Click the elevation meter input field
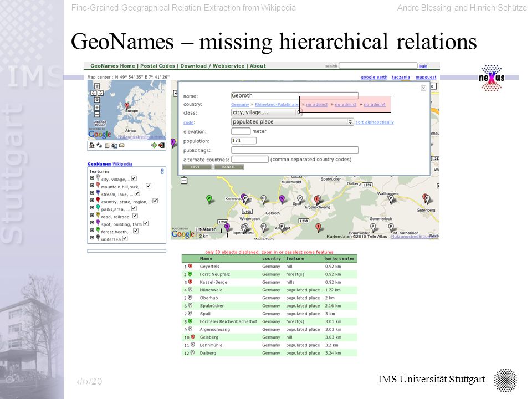 pyautogui.click(x=241, y=131)
